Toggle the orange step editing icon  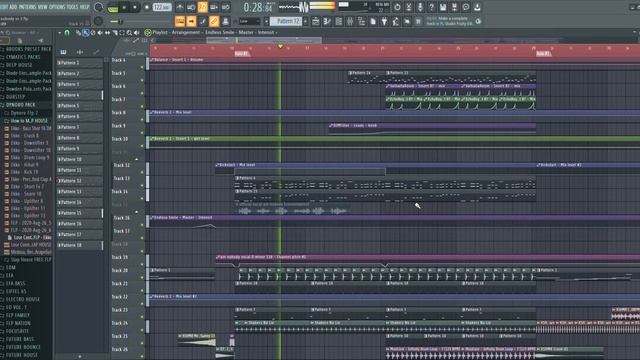click(x=191, y=21)
